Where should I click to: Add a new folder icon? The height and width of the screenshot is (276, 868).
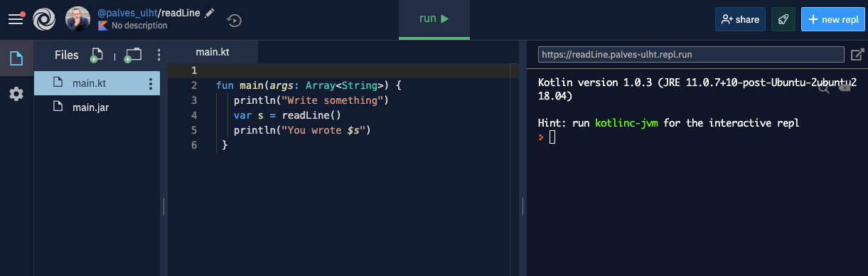click(x=133, y=55)
